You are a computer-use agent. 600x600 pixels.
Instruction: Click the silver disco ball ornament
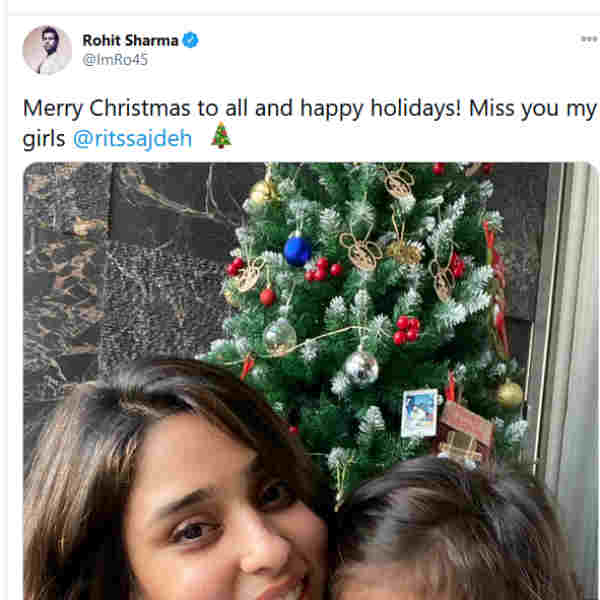361,368
